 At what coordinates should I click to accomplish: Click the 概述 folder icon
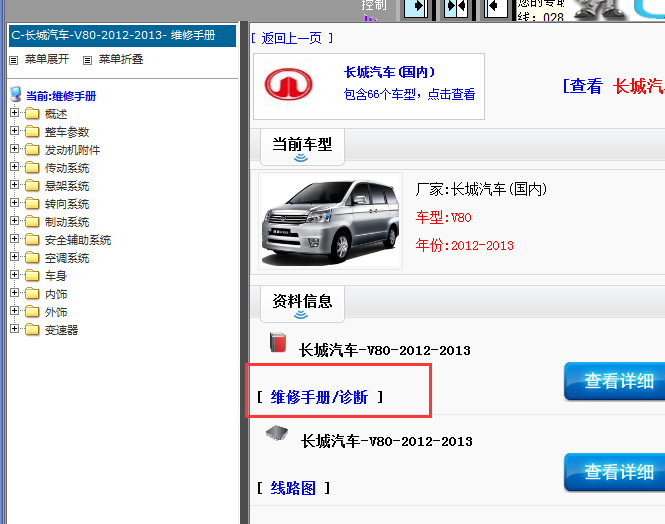point(32,114)
